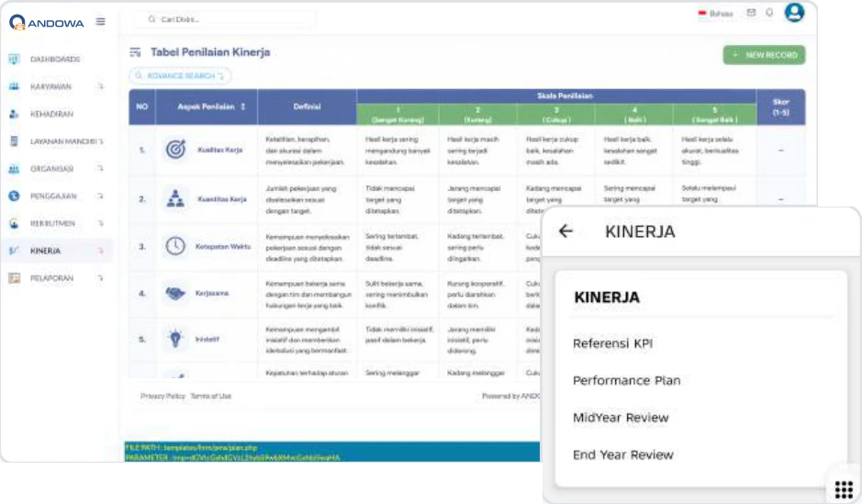Change language via Bahasa flag
The width and height of the screenshot is (862, 504).
coord(716,13)
